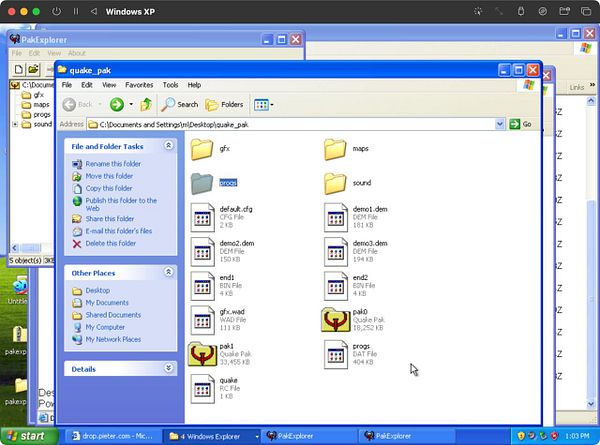Select the default.cfg file icon
The width and height of the screenshot is (600, 445).
click(202, 218)
